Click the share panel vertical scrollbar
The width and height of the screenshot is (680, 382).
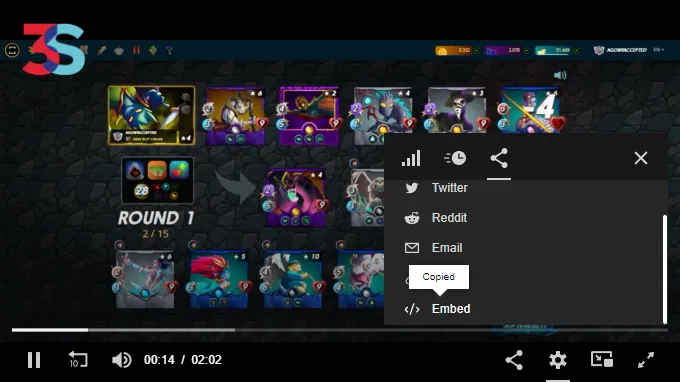pos(664,269)
